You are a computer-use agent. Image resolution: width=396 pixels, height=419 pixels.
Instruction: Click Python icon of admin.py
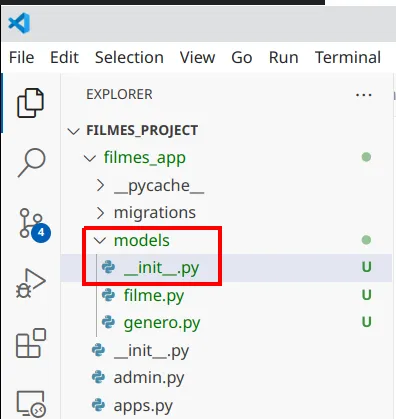(x=98, y=378)
